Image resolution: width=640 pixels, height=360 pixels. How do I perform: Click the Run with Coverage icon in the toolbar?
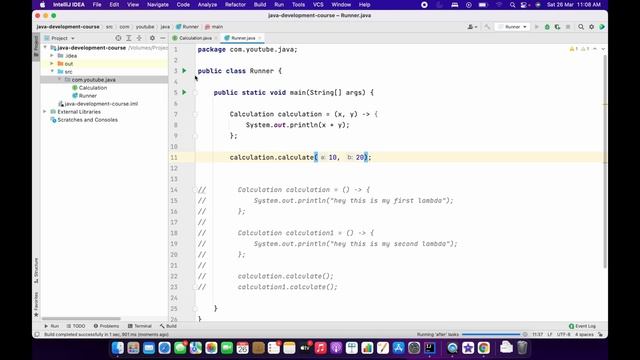(x=557, y=27)
